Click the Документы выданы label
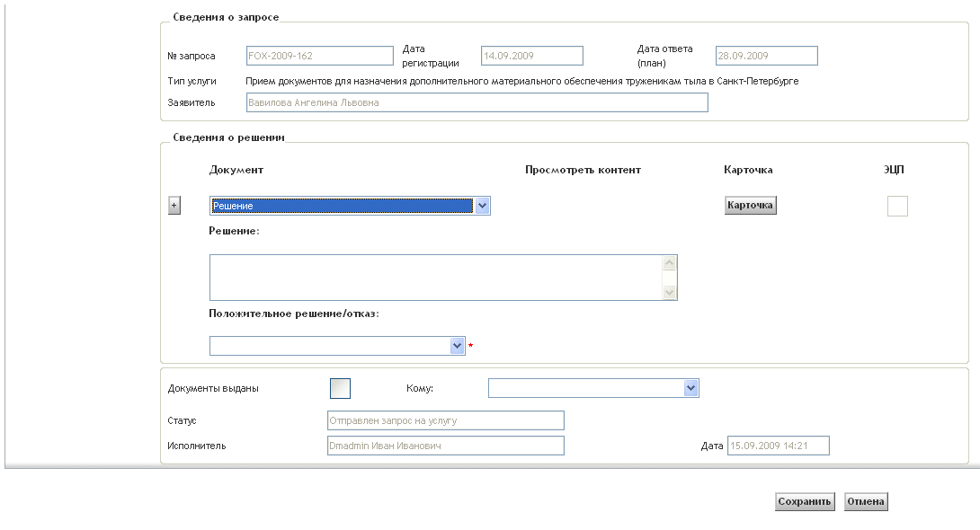Screen dimensions: 980x530 pos(213,388)
